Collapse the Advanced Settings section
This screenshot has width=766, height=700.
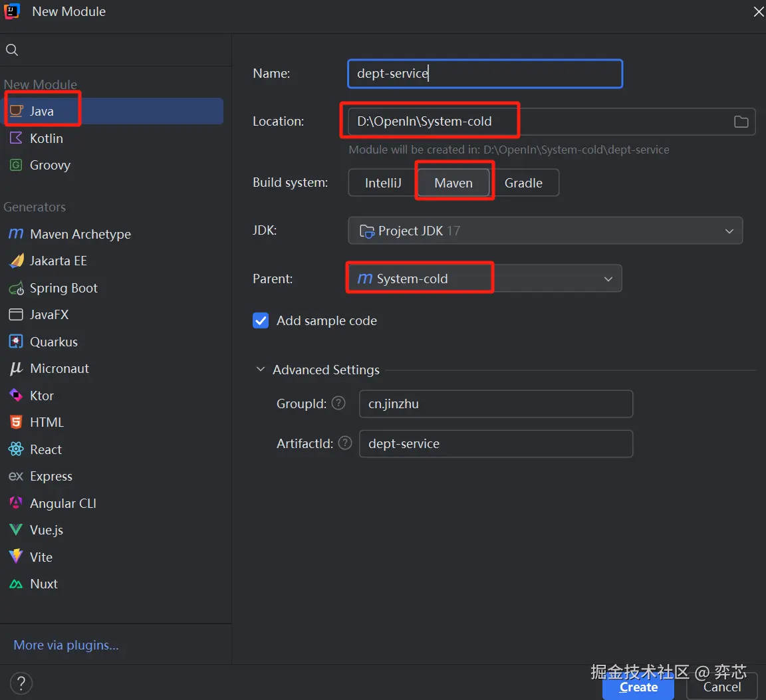pos(261,370)
